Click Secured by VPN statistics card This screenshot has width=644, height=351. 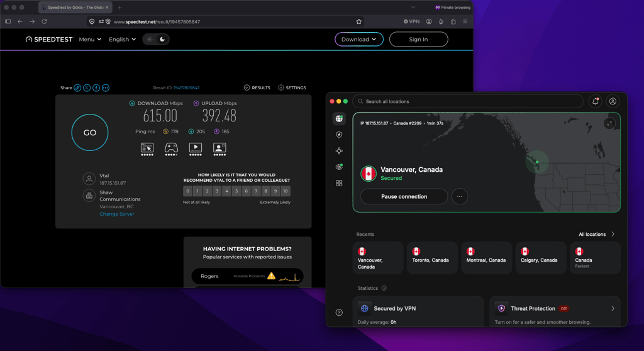coord(418,311)
